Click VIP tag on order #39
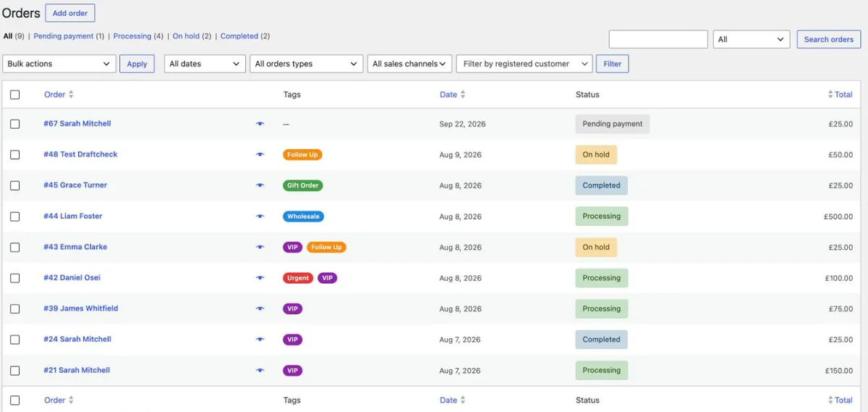Screen dimensions: 868x412 292,308
